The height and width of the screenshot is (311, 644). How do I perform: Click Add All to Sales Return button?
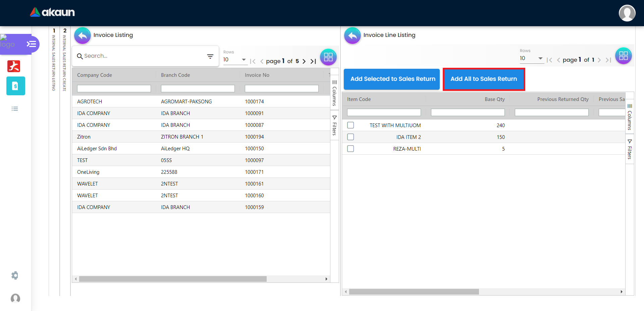tap(484, 79)
